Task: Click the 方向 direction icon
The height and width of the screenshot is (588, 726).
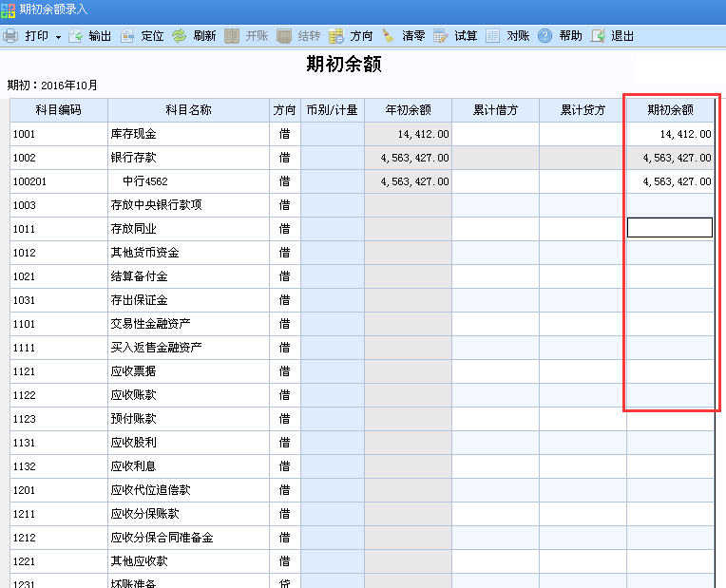Action: pos(336,36)
